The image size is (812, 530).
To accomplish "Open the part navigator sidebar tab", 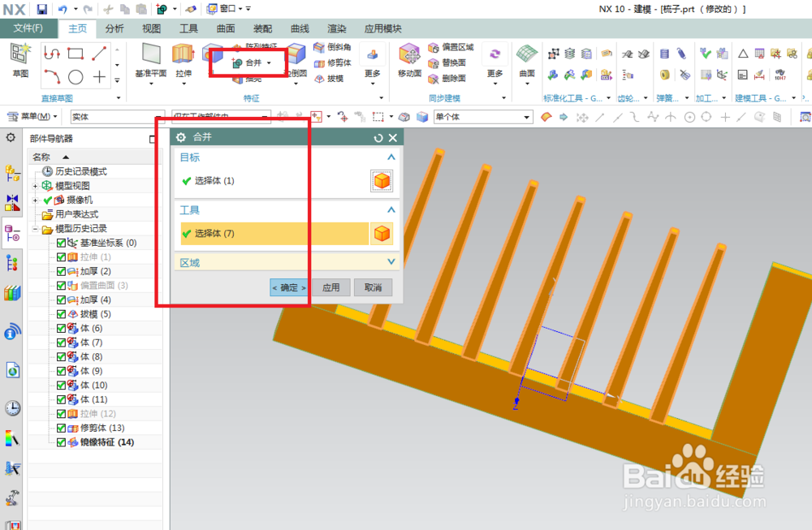I will [x=12, y=234].
